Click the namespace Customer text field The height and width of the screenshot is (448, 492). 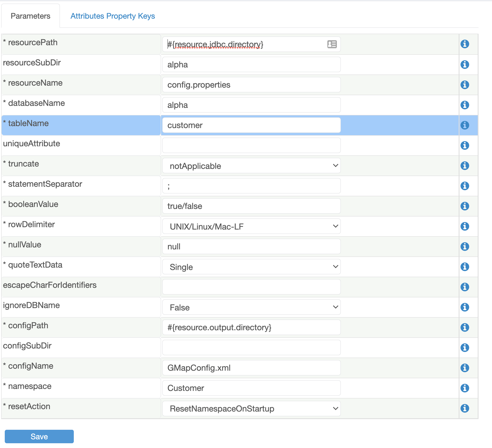point(251,388)
